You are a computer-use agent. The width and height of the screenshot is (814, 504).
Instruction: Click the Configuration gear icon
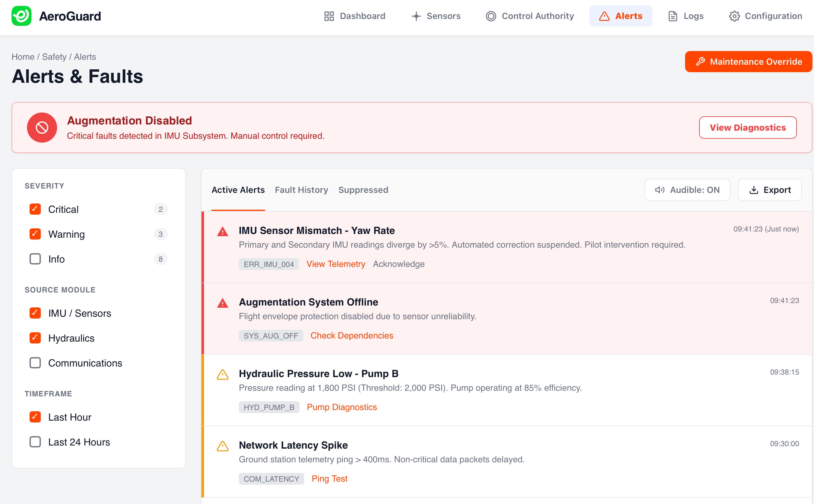734,16
